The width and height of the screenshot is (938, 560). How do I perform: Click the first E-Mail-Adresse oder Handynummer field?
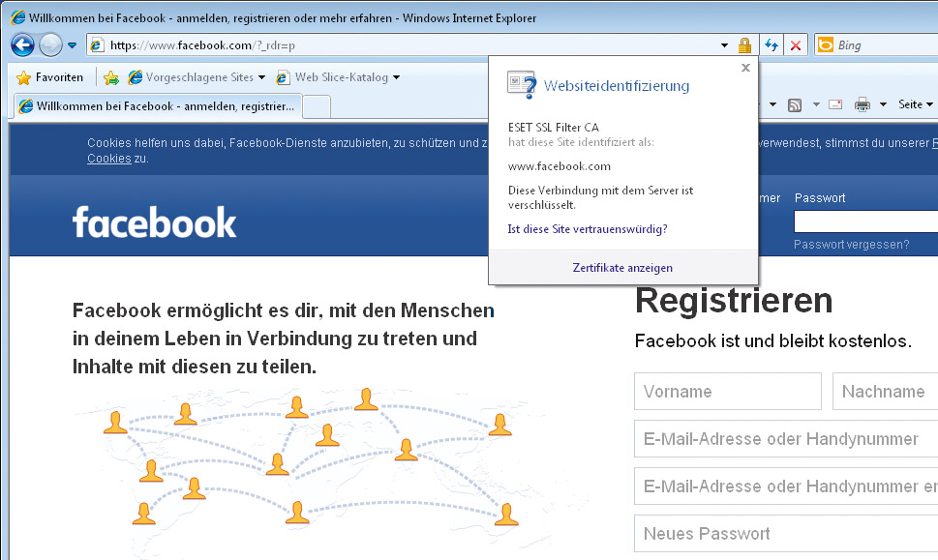point(786,439)
